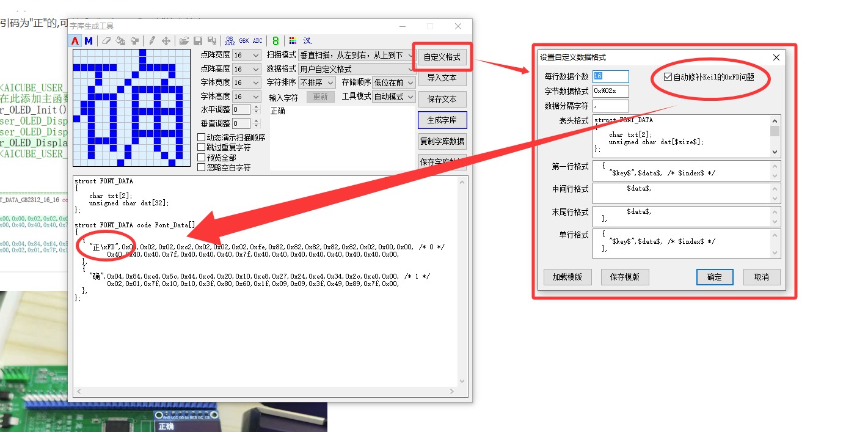Viewport: 868px width, 432px height.
Task: Pick the pencil drawing tool
Action: [151, 41]
